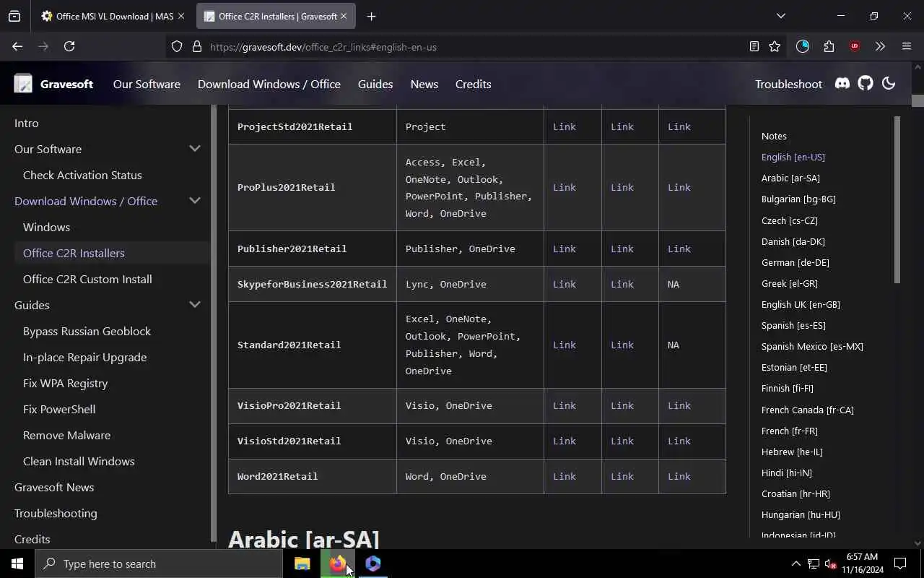This screenshot has height=578, width=924.
Task: Open Download Windows / Office nav menu
Action: [269, 84]
